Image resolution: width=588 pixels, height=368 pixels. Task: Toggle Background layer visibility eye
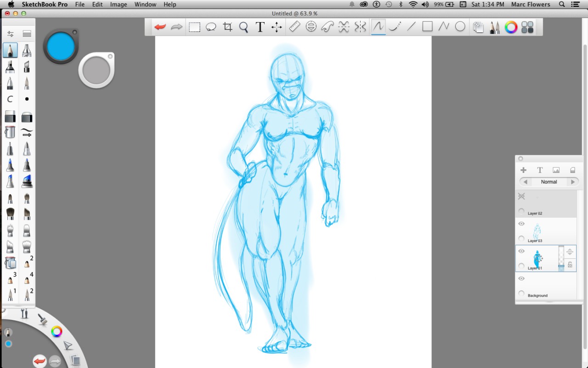tap(521, 279)
